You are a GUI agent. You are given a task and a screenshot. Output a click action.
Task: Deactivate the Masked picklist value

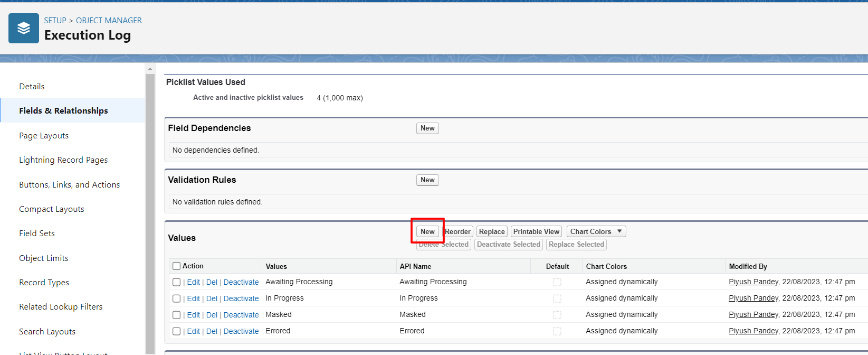pyautogui.click(x=241, y=315)
